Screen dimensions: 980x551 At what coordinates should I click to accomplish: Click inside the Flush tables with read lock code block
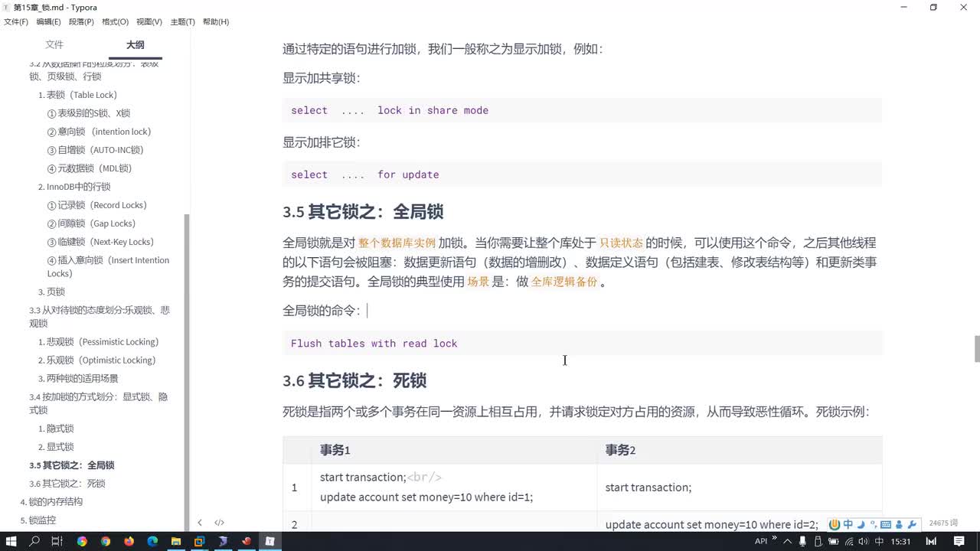click(x=582, y=344)
